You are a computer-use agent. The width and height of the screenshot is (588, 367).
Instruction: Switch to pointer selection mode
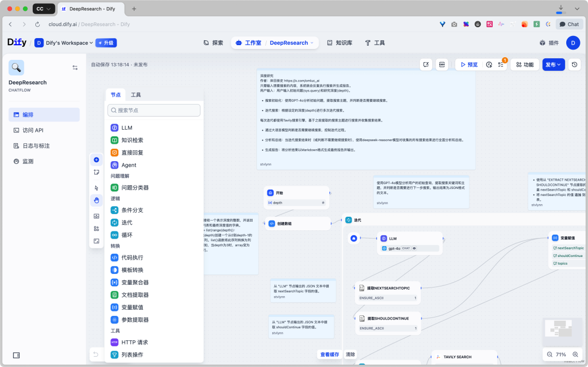[x=96, y=188]
